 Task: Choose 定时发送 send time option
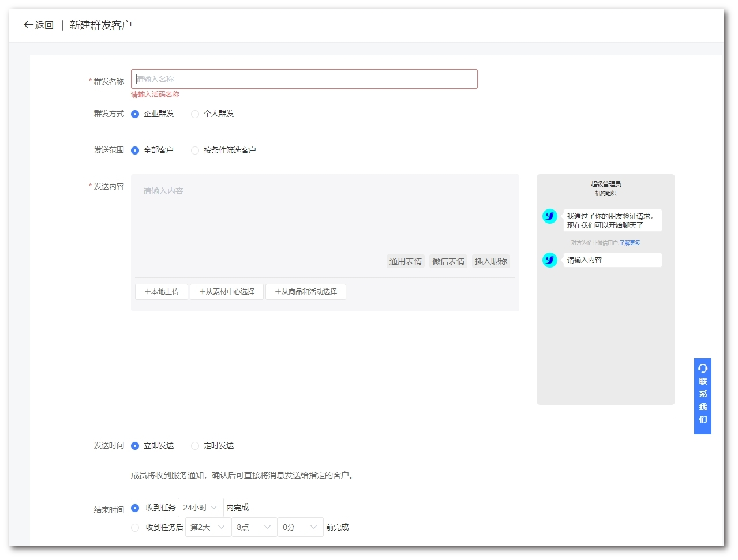[195, 446]
